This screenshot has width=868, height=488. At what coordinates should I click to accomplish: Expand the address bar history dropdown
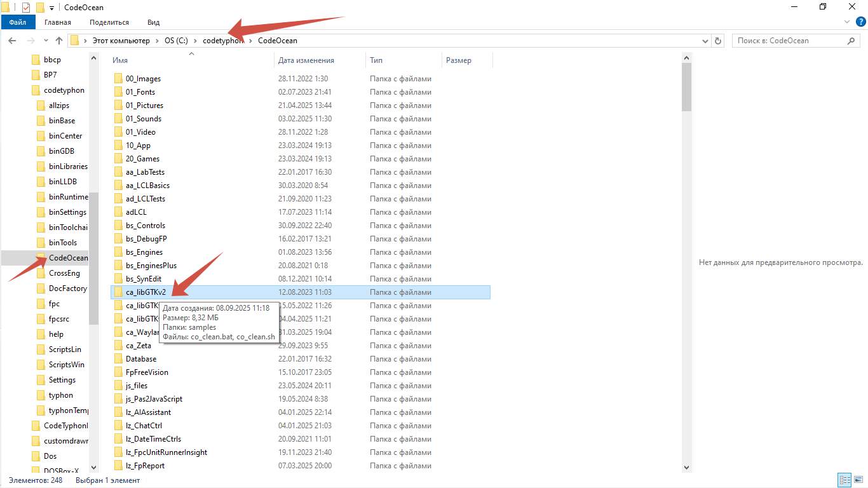pyautogui.click(x=705, y=41)
